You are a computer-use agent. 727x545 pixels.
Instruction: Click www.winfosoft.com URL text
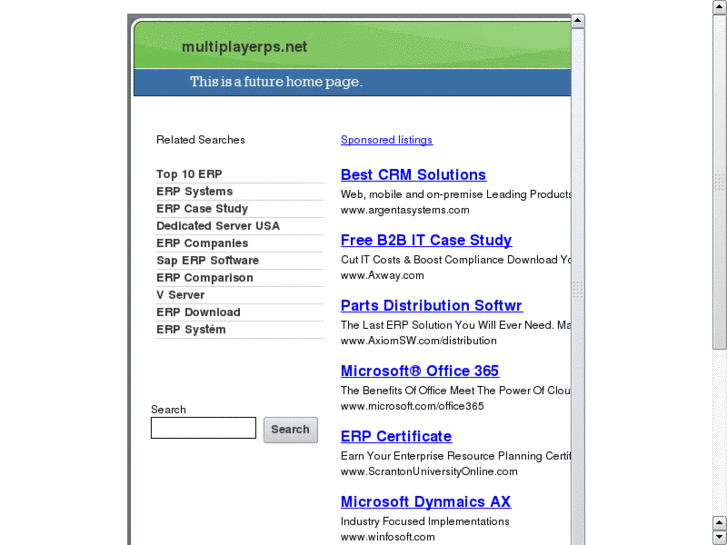pos(388,537)
